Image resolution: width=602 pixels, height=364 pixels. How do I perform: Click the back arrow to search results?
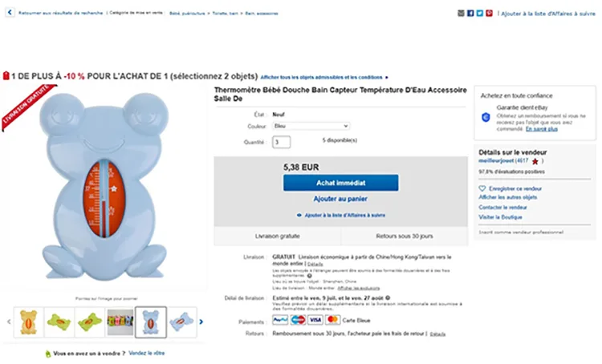tap(10, 13)
